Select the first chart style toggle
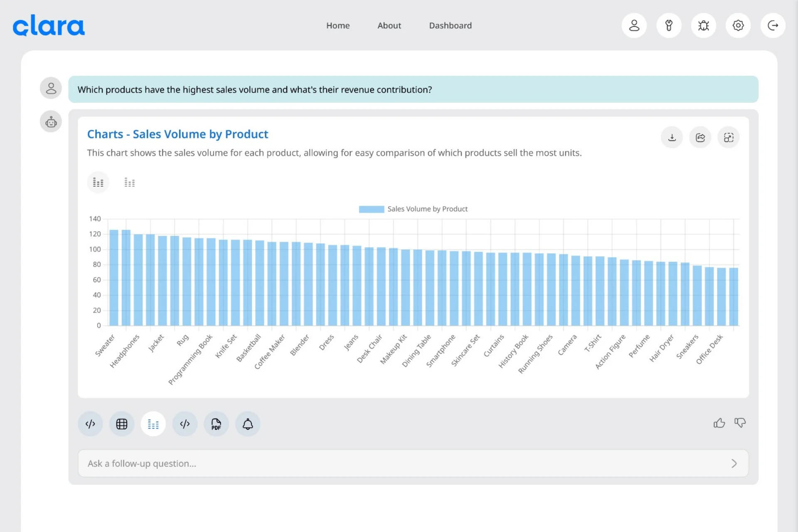 (x=98, y=182)
